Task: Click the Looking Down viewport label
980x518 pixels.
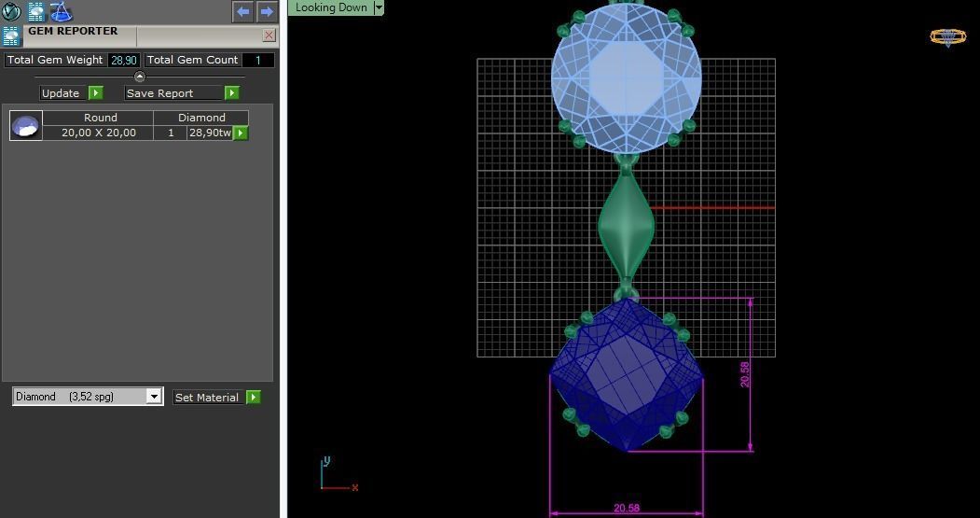Action: point(331,7)
